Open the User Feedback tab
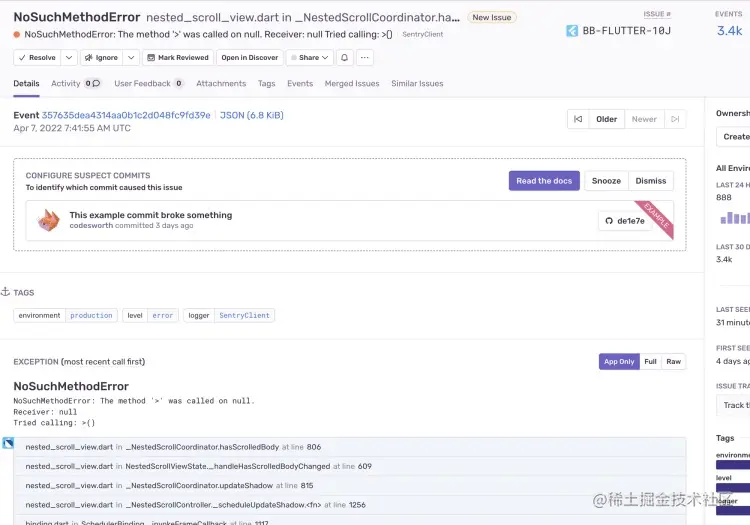750x525 pixels. pyautogui.click(x=149, y=83)
